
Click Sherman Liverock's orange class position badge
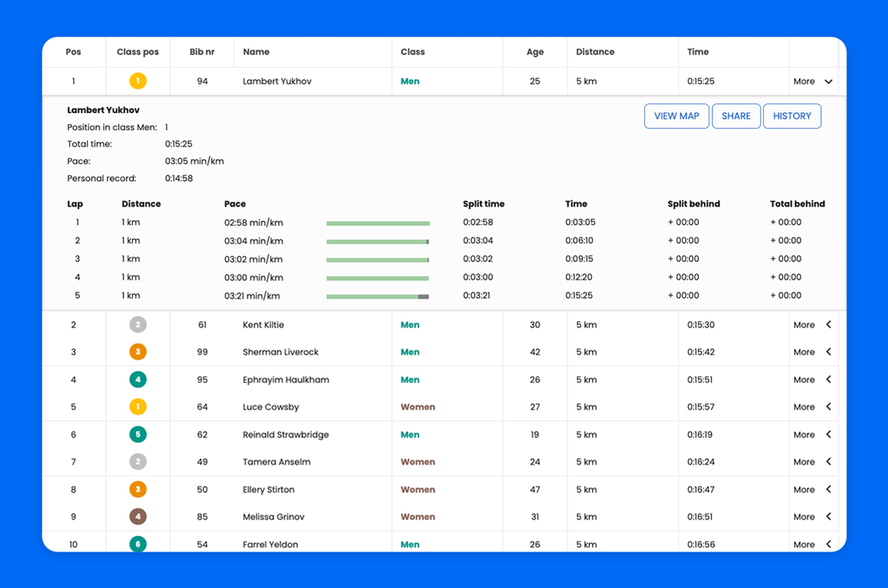(137, 352)
